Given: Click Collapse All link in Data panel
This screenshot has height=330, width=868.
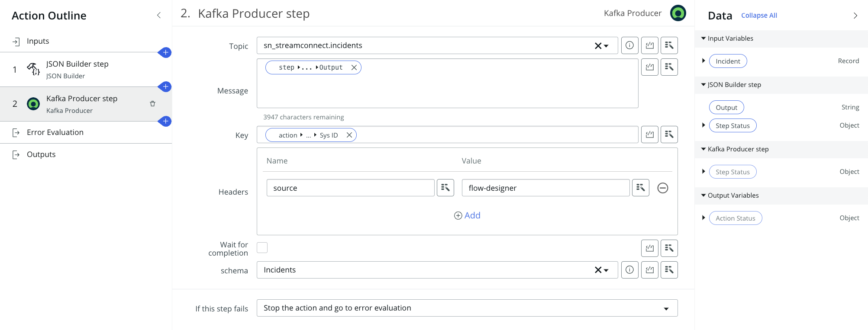Looking at the screenshot, I should click(759, 16).
